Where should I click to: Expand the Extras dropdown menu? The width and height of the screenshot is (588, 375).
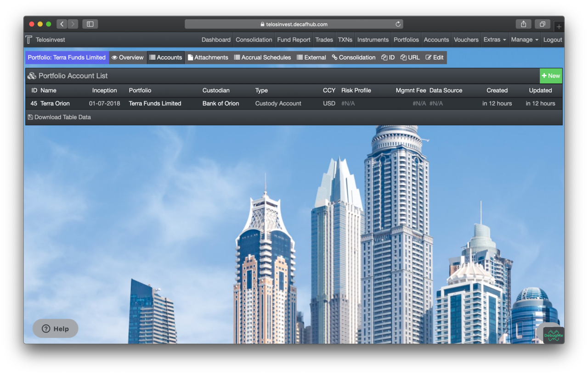tap(494, 40)
